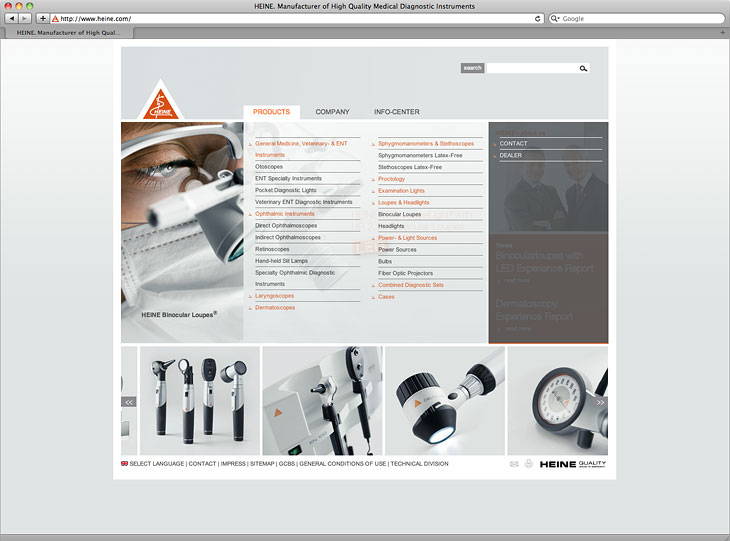Click the browser back arrow button
The width and height of the screenshot is (730, 541).
click(x=12, y=19)
